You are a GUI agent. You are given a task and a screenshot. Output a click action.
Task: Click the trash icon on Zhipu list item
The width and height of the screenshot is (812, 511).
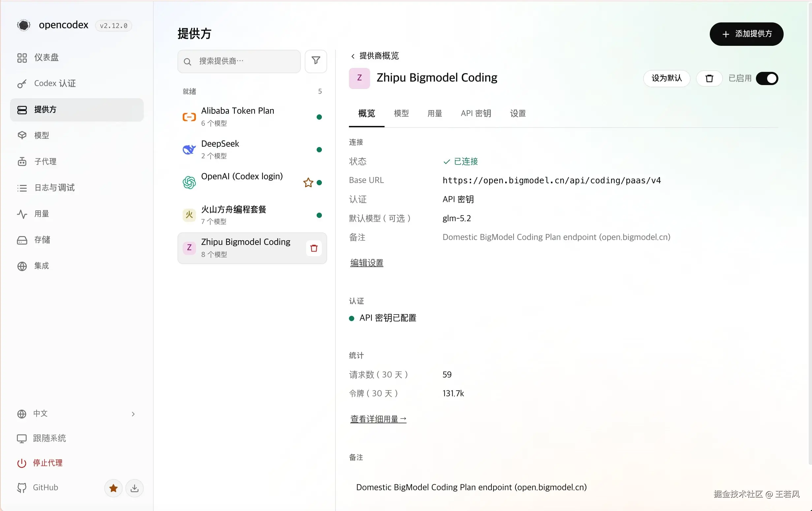pyautogui.click(x=314, y=248)
